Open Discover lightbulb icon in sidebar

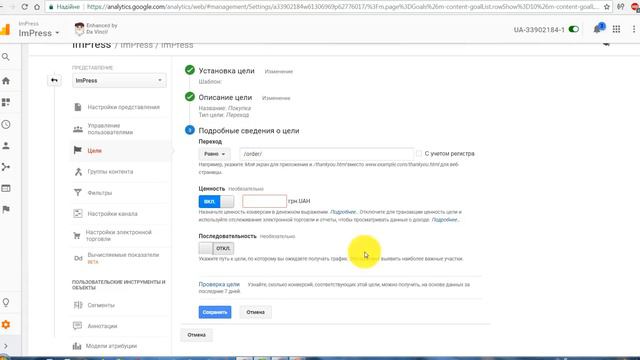[x=6, y=302]
